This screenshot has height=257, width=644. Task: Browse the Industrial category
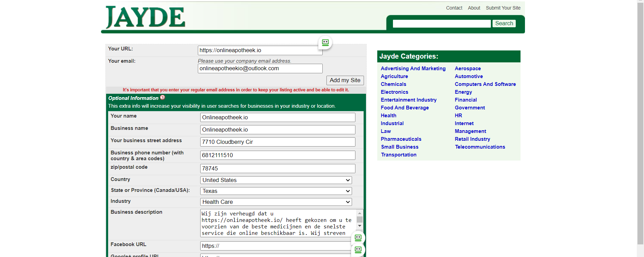click(x=392, y=123)
